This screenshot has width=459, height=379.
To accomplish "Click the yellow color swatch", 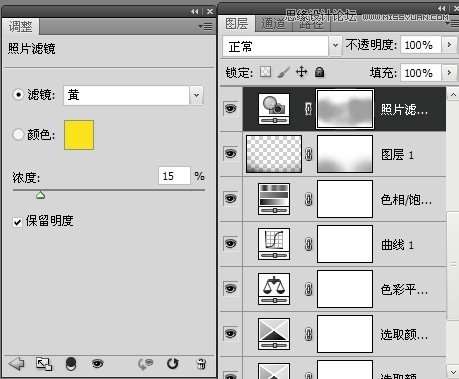I will (79, 135).
